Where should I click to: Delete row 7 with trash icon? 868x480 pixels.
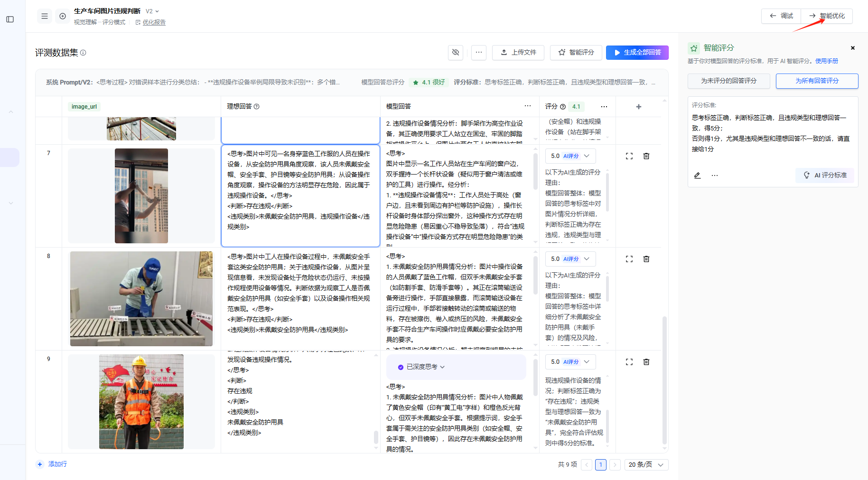[x=646, y=156]
